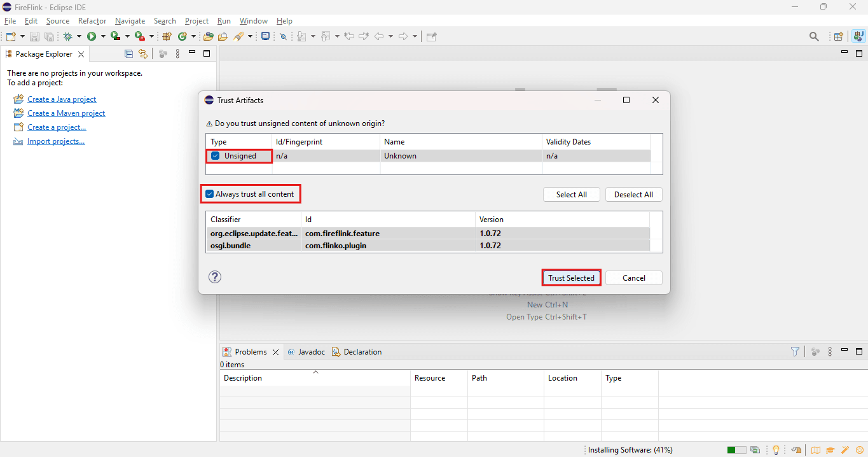Viewport: 868px width, 457px height.
Task: Click the Tip of the Day lightbulb
Action: (776, 450)
